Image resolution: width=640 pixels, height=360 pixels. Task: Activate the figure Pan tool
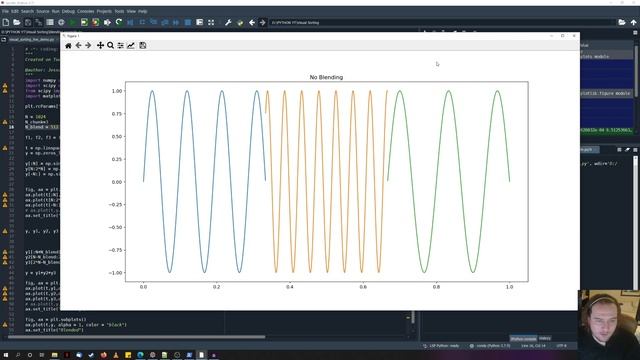pos(100,45)
